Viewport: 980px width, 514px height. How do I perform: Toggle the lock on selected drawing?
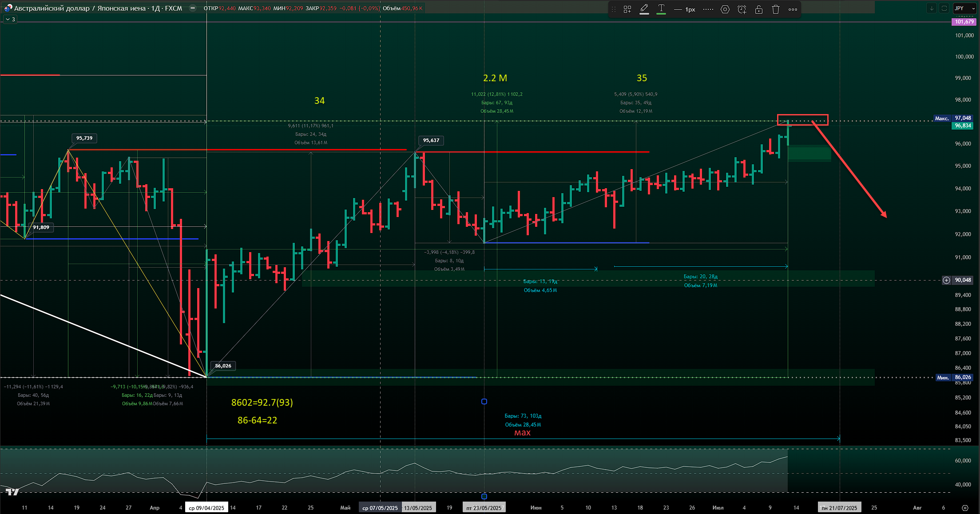click(x=759, y=9)
